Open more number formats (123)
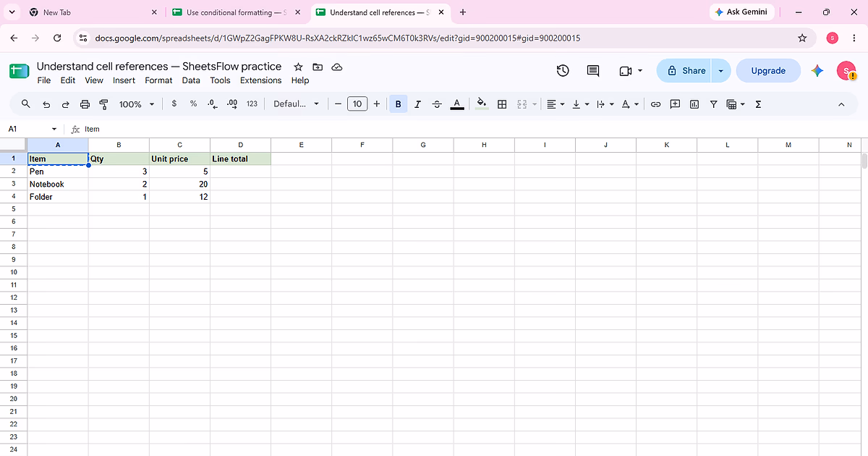The width and height of the screenshot is (868, 456). coord(252,104)
